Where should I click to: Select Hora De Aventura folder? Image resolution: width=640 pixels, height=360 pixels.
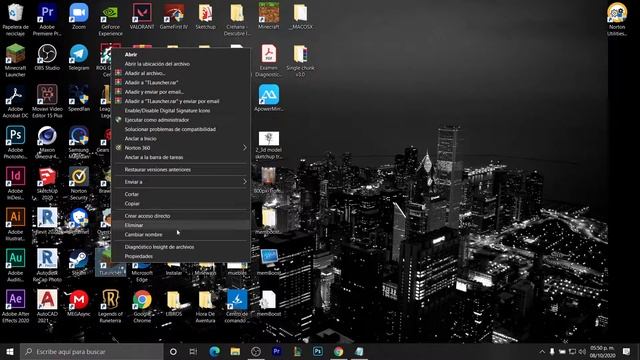point(205,306)
